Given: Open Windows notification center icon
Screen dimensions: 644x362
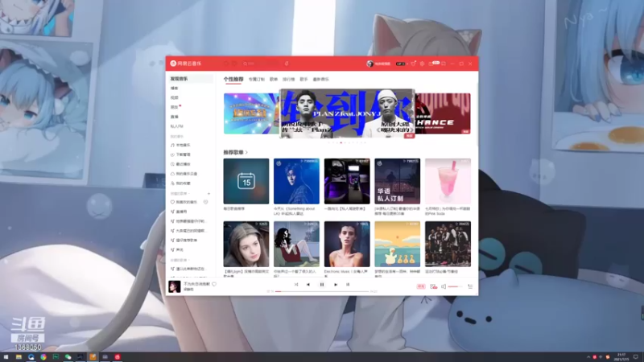Looking at the screenshot, I should click(x=636, y=357).
